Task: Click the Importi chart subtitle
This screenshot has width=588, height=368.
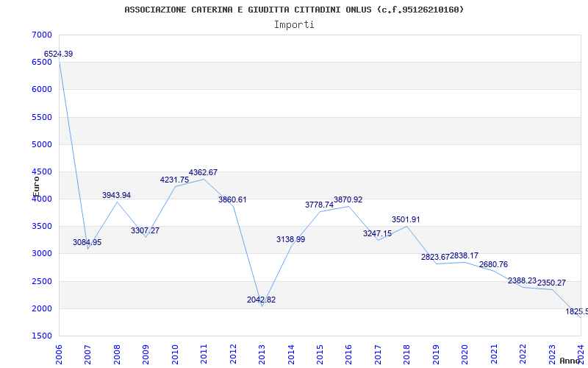Action: (x=294, y=25)
